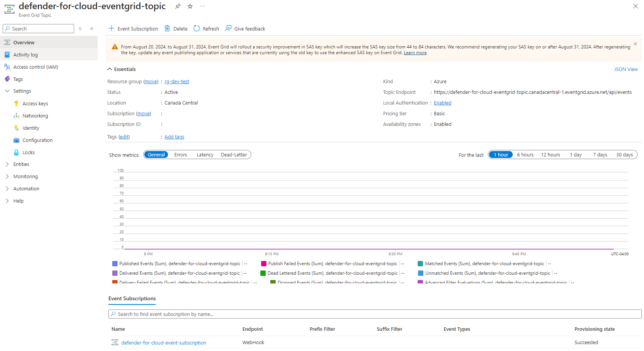Viewport: 644px width, 351px height.
Task: Click the circular Refresh icon
Action: [x=197, y=28]
